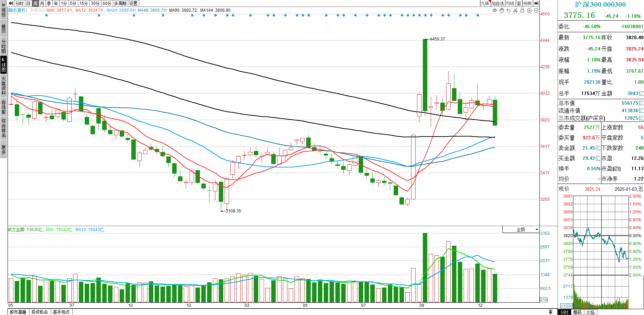Switch to the 月 monthly period
644x315 pixels.
(x=42, y=3)
